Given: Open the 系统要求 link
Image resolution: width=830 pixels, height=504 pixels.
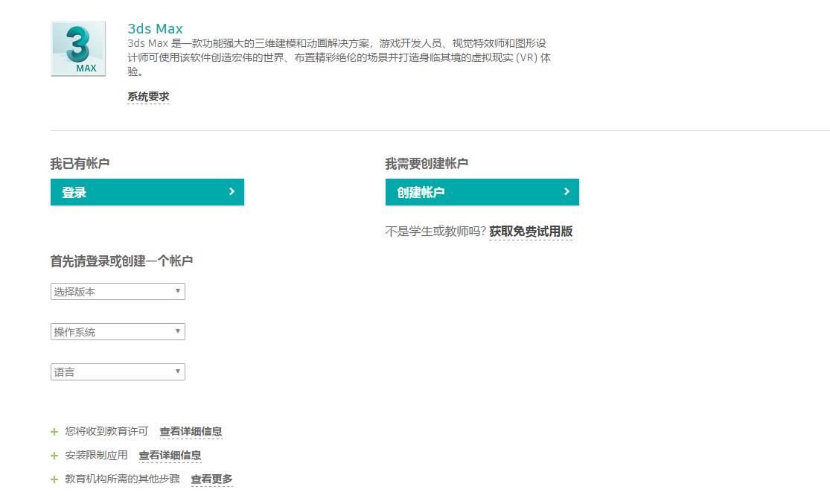Looking at the screenshot, I should 148,97.
